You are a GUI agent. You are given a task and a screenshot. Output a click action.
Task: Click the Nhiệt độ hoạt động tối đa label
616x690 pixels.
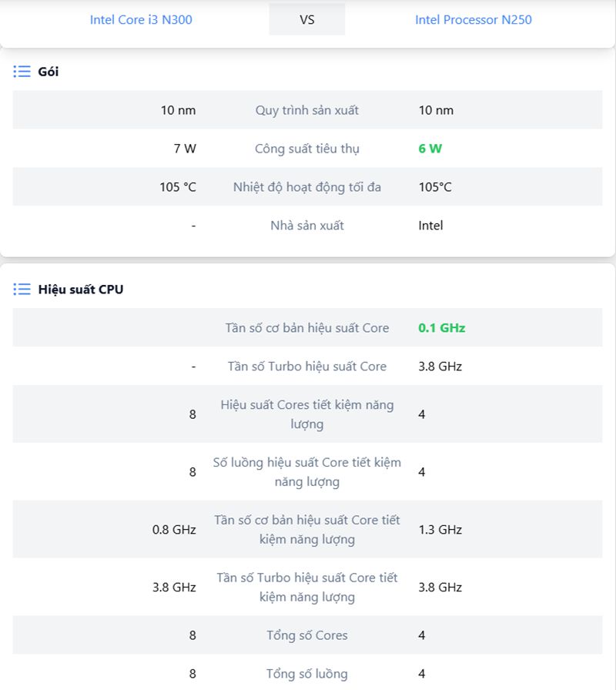pos(306,187)
